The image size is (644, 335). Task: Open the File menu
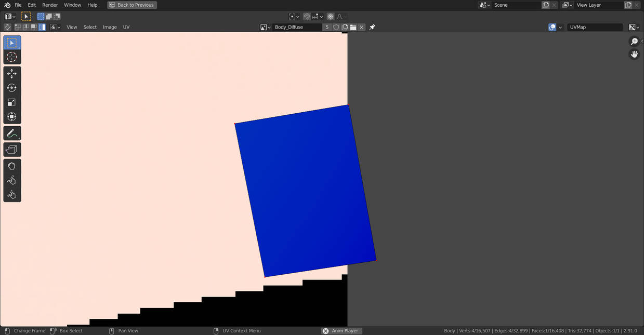pyautogui.click(x=18, y=5)
